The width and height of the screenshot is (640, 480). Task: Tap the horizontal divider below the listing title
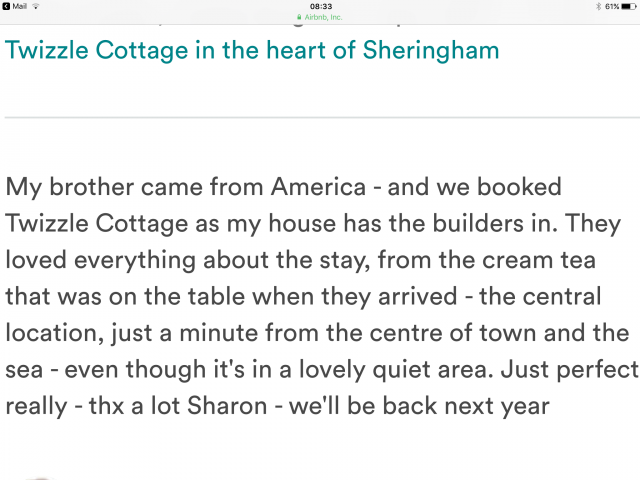click(320, 118)
